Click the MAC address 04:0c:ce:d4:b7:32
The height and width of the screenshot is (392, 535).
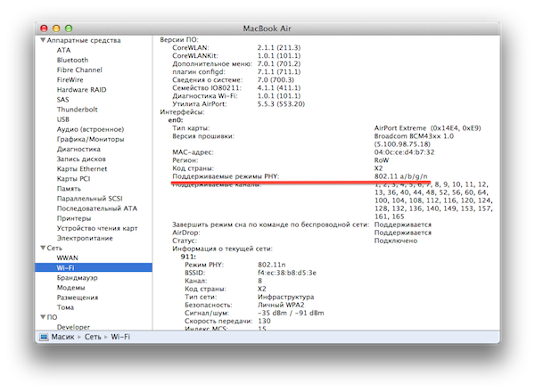(x=404, y=152)
